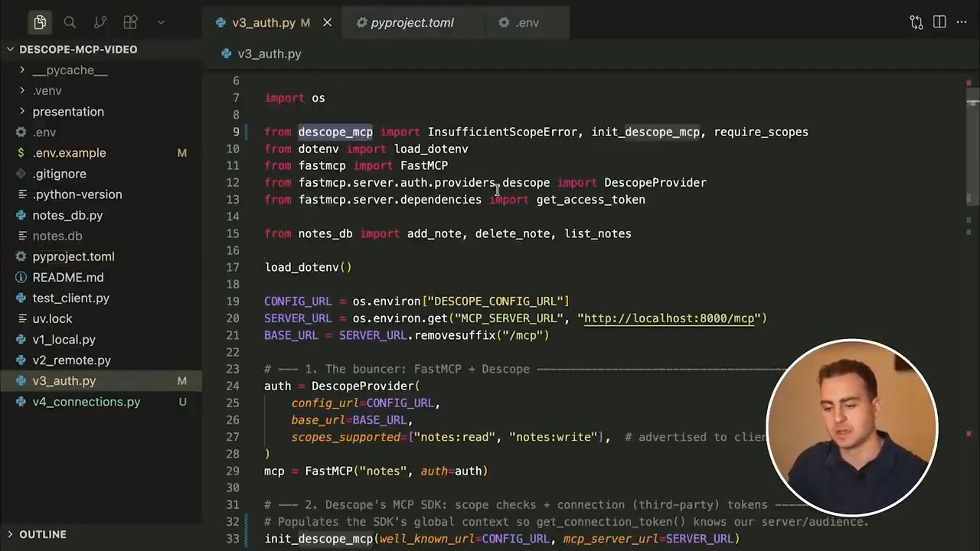
Task: Open the Explorer view icon
Action: 40,22
